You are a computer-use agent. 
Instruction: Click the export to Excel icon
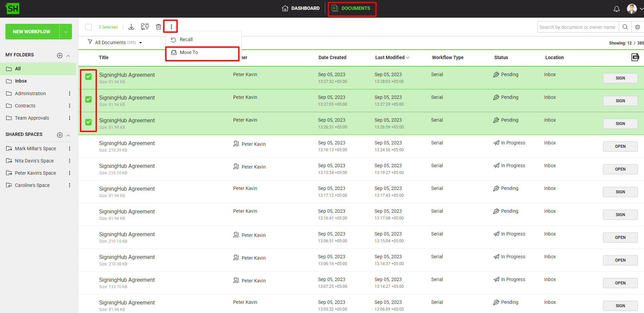635,57
